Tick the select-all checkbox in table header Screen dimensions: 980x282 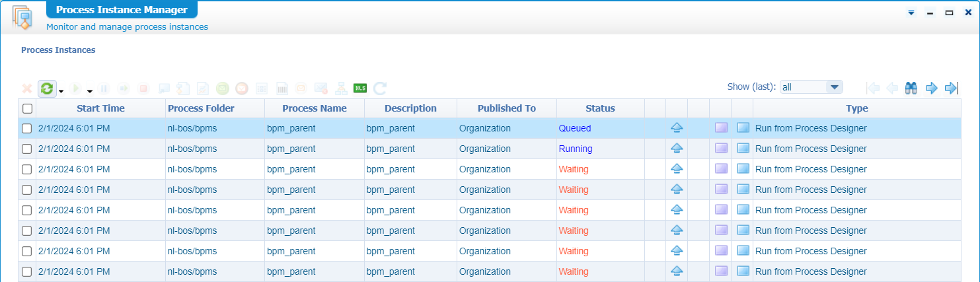point(27,108)
